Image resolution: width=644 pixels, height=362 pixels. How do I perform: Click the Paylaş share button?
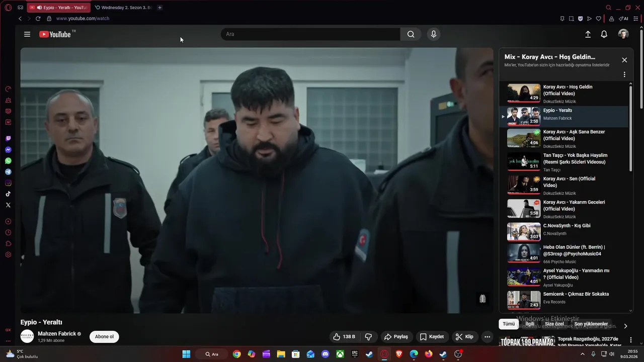pyautogui.click(x=396, y=337)
